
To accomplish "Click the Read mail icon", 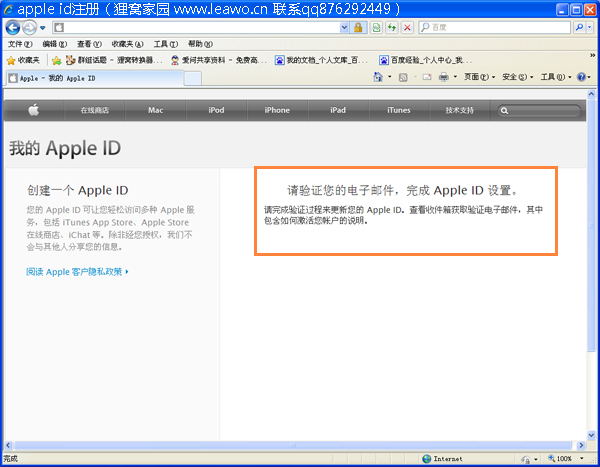I will pyautogui.click(x=427, y=77).
